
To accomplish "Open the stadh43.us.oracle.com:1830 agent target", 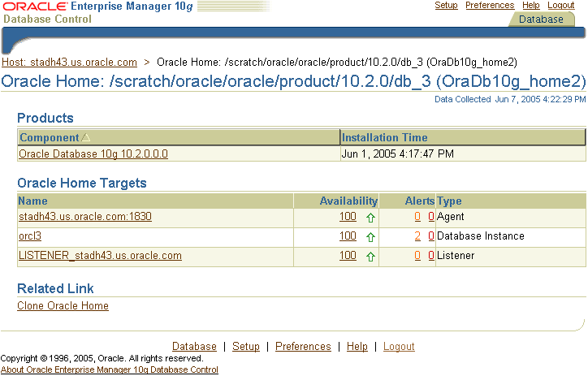I will coord(85,217).
